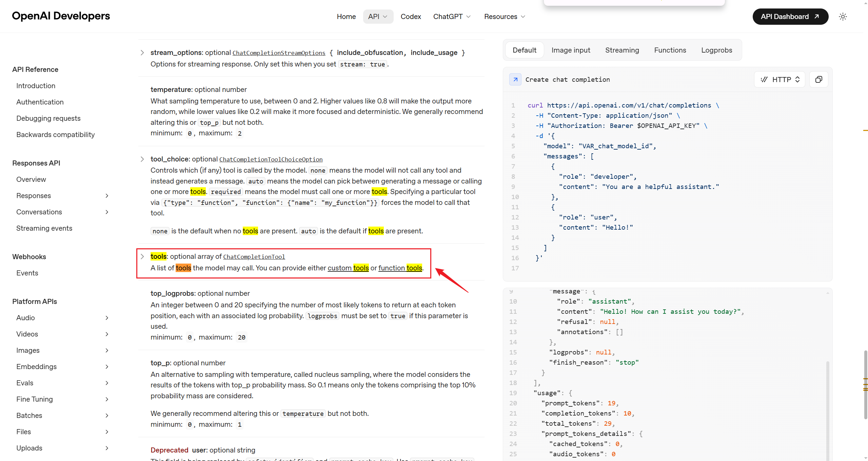Switch to the Image input tab
The width and height of the screenshot is (868, 461).
[571, 50]
